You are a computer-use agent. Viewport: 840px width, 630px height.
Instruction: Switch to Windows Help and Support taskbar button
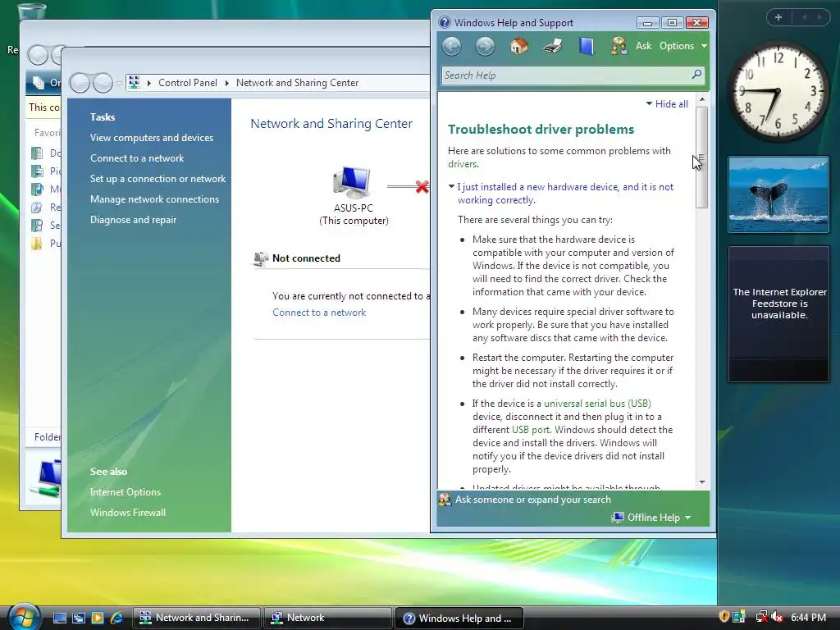click(459, 618)
